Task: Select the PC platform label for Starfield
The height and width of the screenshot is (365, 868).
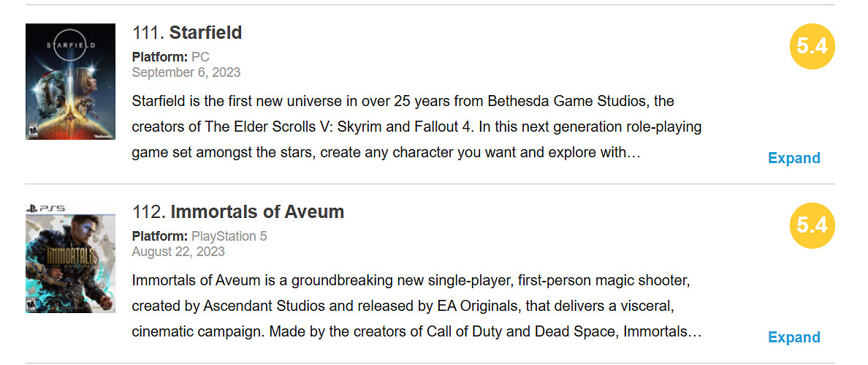Action: pyautogui.click(x=200, y=57)
